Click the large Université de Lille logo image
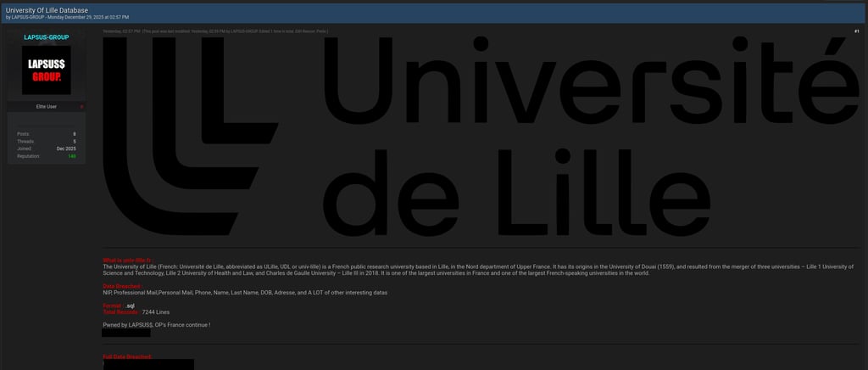This screenshot has width=868, height=370. [481, 135]
